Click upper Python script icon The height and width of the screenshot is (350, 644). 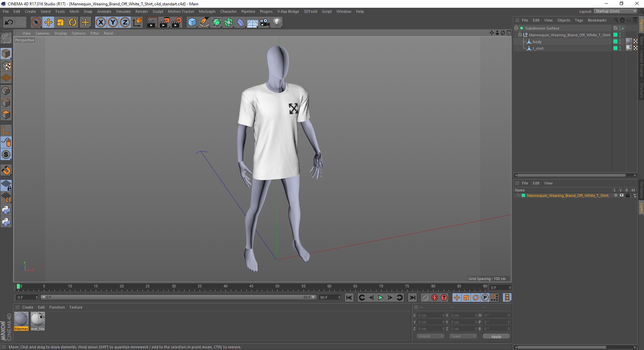(6, 210)
